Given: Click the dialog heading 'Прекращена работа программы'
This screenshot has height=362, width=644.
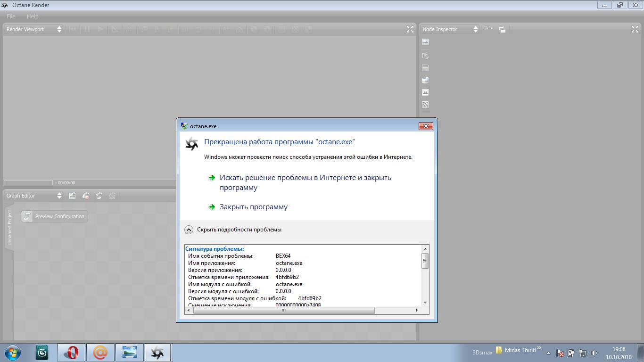Looking at the screenshot, I should [279, 142].
